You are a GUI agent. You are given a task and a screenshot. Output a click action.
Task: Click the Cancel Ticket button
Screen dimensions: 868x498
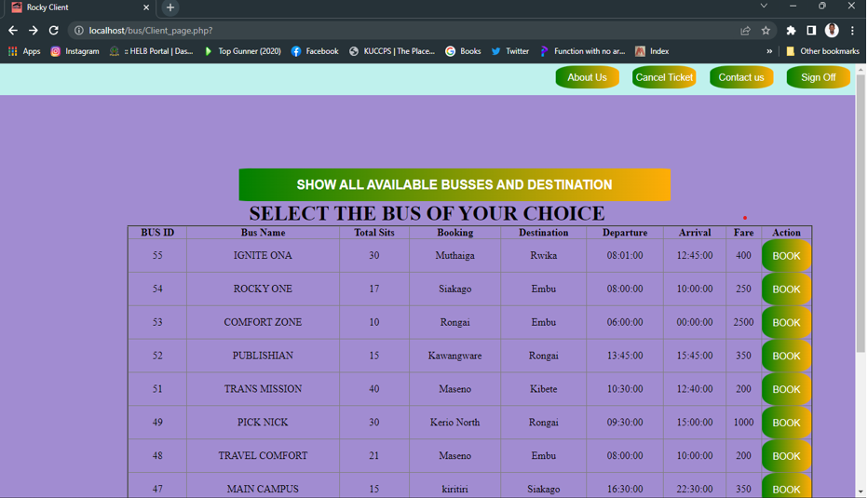click(664, 77)
